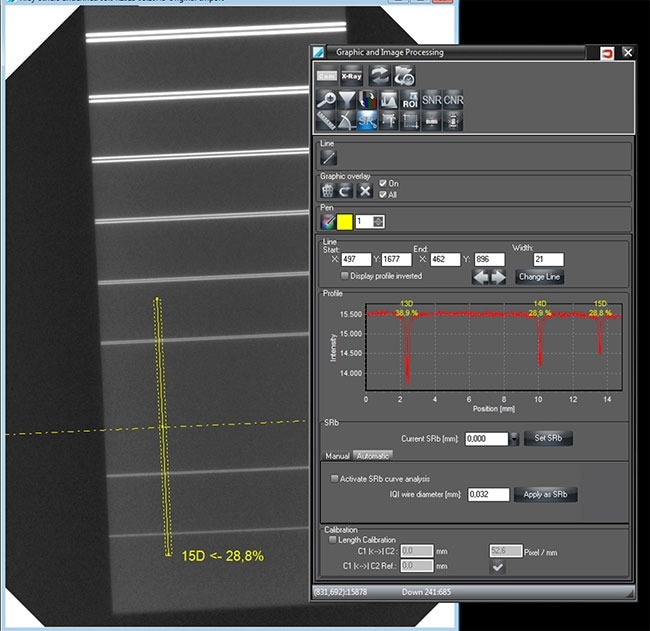Click the IQI wire diameter field
This screenshot has height=631, width=650.
489,494
